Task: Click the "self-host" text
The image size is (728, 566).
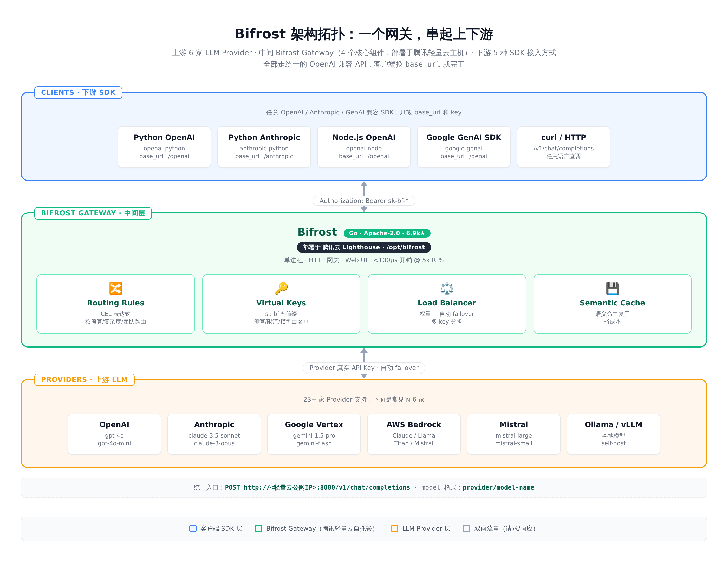Action: [x=614, y=443]
